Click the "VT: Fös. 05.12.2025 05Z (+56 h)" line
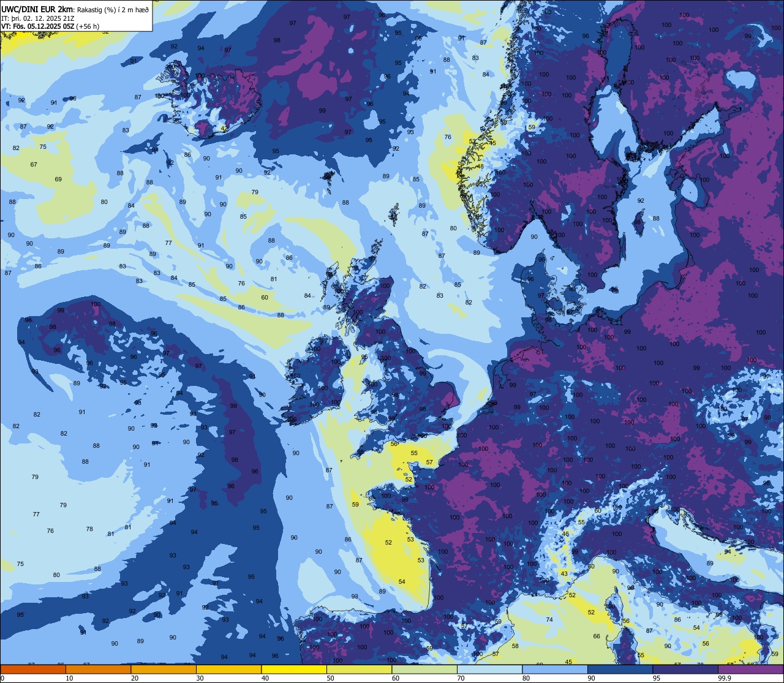Viewport: 784px width, 683px height. point(50,26)
